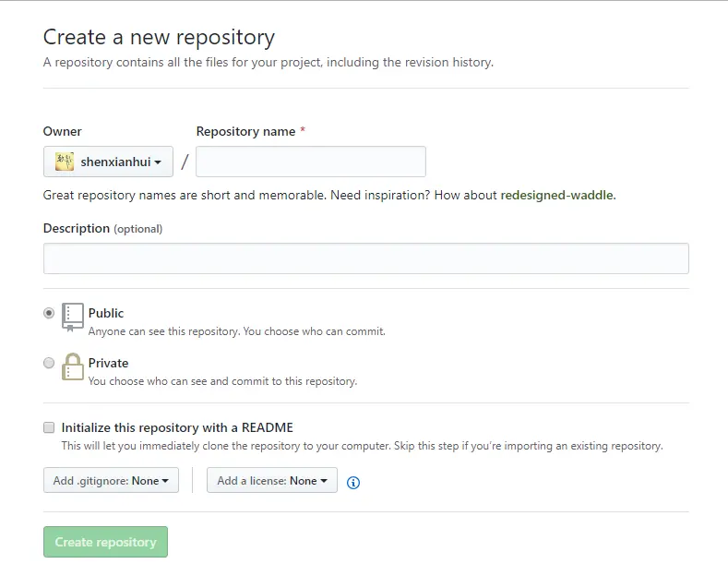The width and height of the screenshot is (728, 588).
Task: Select the Private radio button
Action: pyautogui.click(x=49, y=363)
